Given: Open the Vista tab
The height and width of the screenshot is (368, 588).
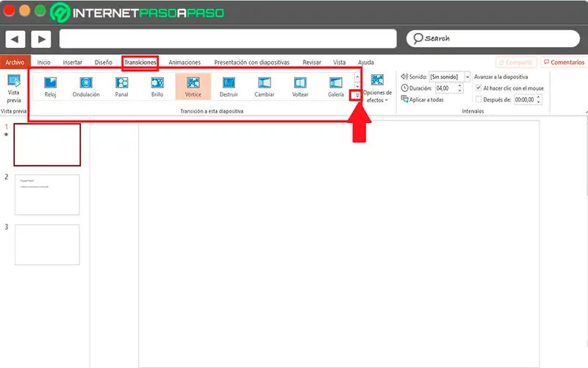Looking at the screenshot, I should [340, 63].
